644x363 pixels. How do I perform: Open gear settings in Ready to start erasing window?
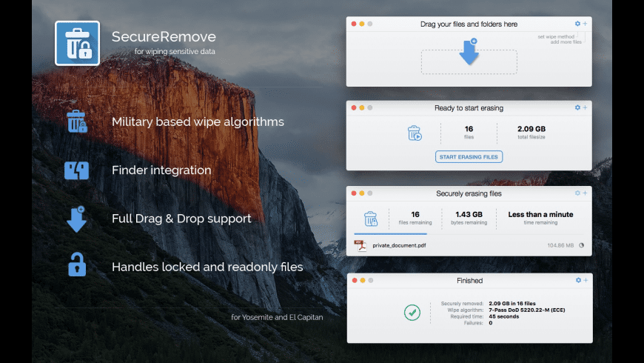click(577, 107)
